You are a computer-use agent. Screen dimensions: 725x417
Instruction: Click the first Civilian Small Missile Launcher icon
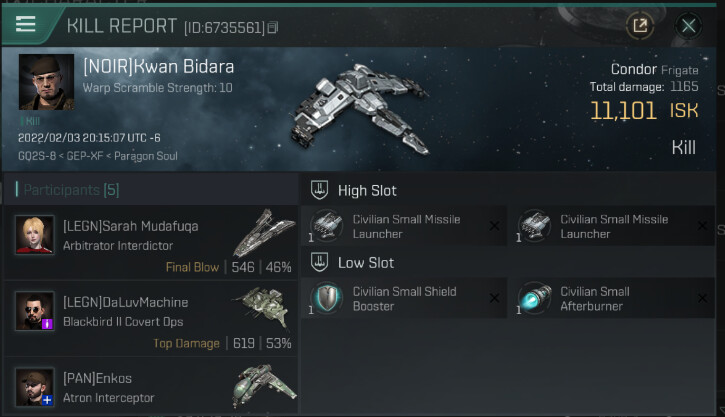(328, 226)
